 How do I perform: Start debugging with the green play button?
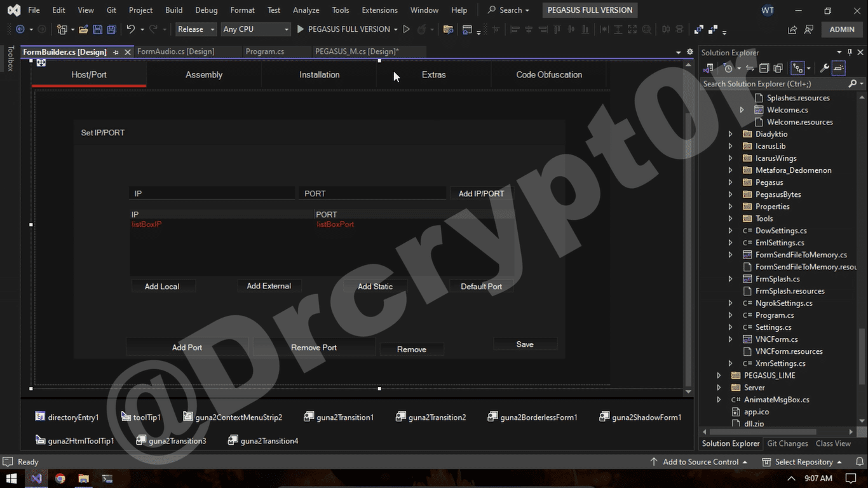(x=299, y=29)
